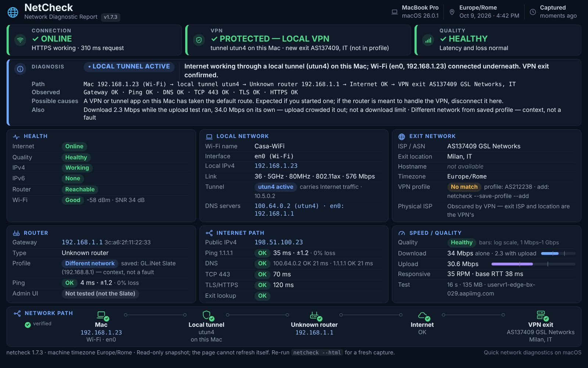Click the signal bars icon in the Quality card
Viewport: 588px width, 368px height.
(428, 40)
